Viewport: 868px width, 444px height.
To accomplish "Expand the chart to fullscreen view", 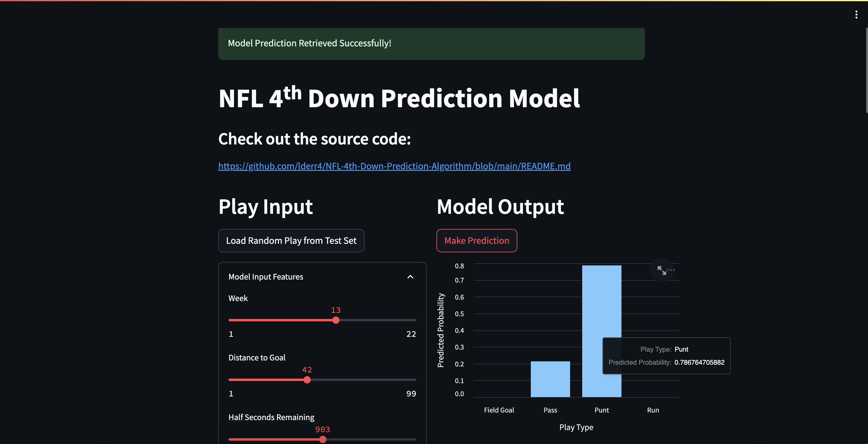I will pyautogui.click(x=661, y=270).
